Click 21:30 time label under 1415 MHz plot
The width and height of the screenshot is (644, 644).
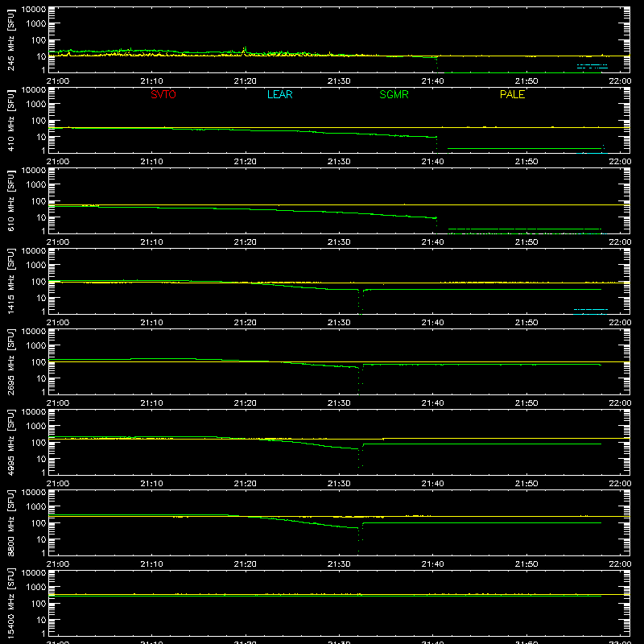(339, 323)
